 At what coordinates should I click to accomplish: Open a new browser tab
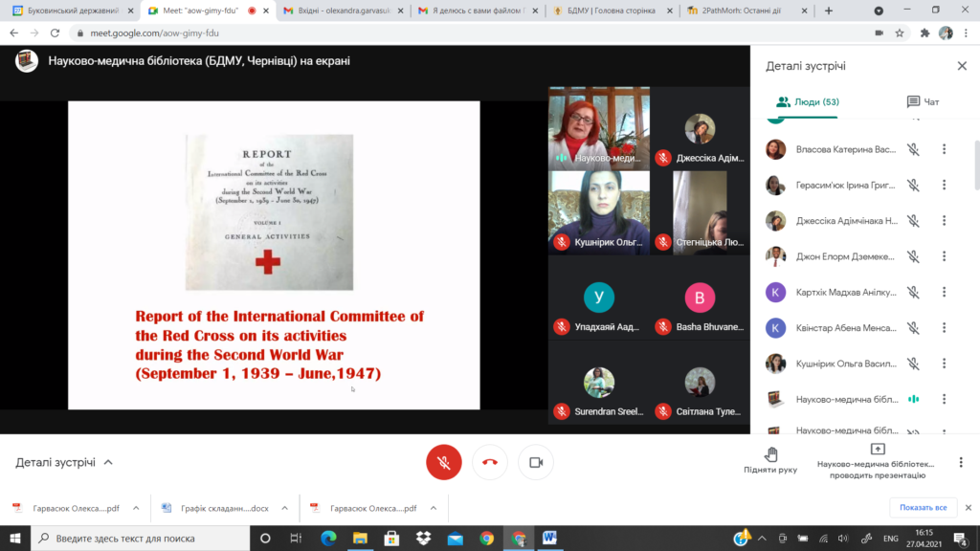coord(829,11)
